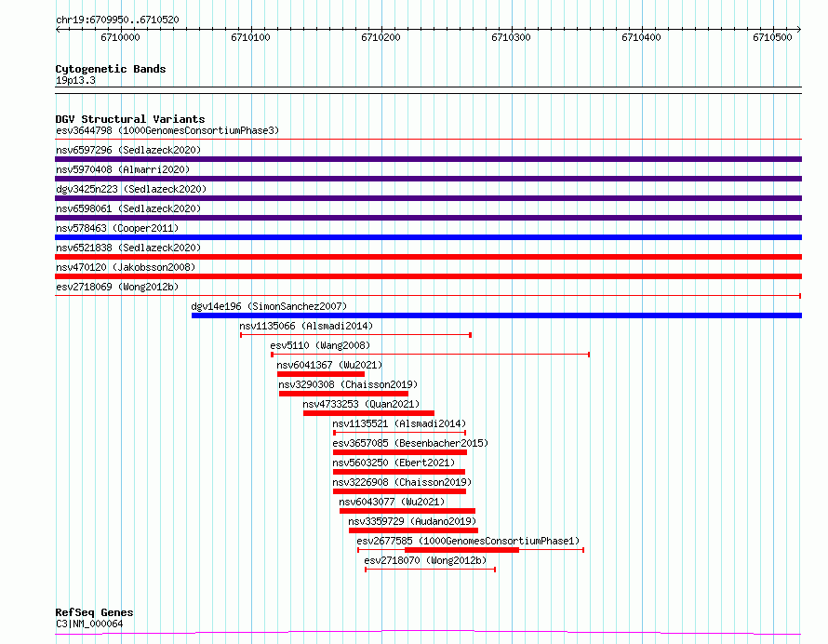Click the thin red line under esv3644798
Screen dimensions: 828x644
[428, 140]
